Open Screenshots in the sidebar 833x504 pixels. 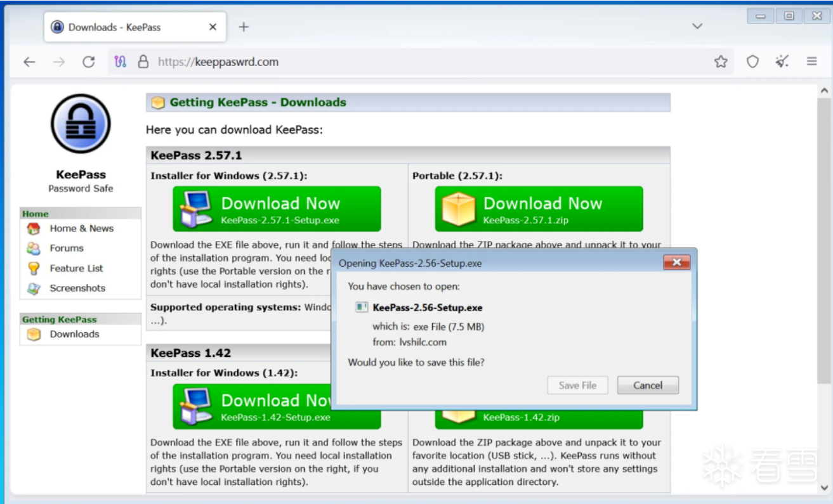point(77,288)
